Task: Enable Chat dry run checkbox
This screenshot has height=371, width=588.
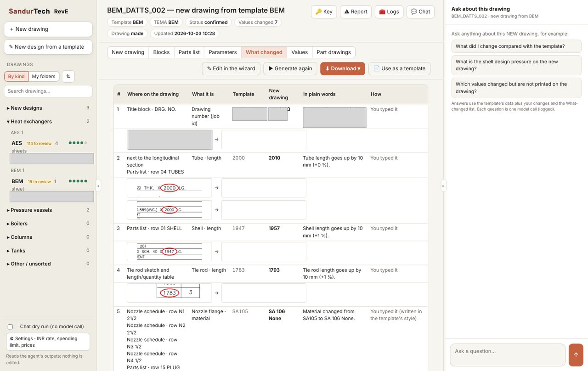Action: point(10,326)
